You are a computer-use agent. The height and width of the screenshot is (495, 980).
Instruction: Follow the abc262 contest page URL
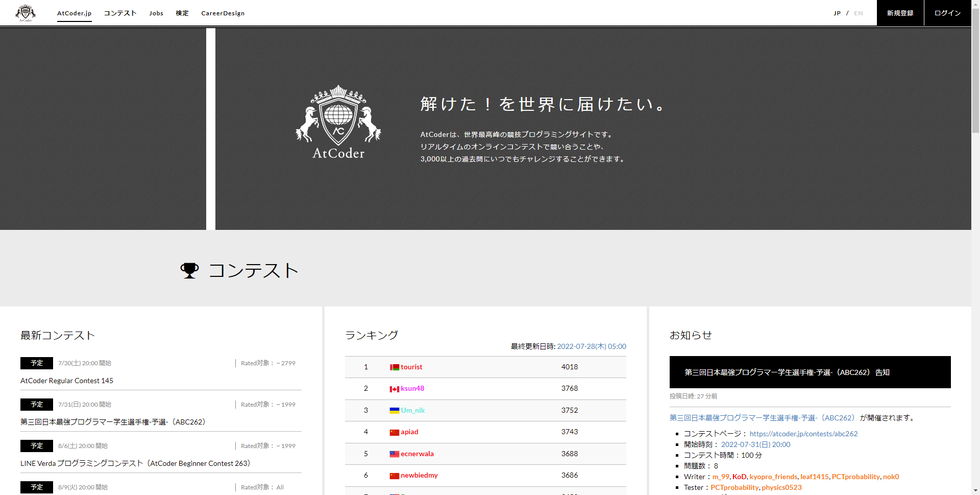[x=803, y=433]
